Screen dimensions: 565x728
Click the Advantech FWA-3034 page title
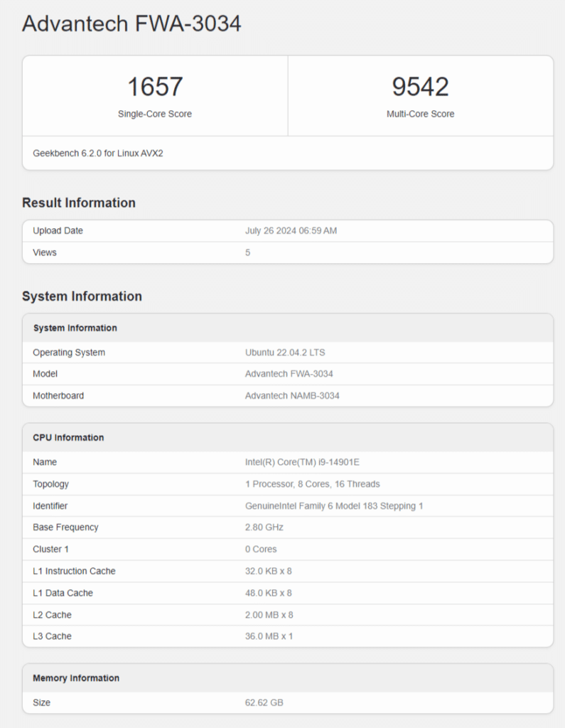click(131, 23)
